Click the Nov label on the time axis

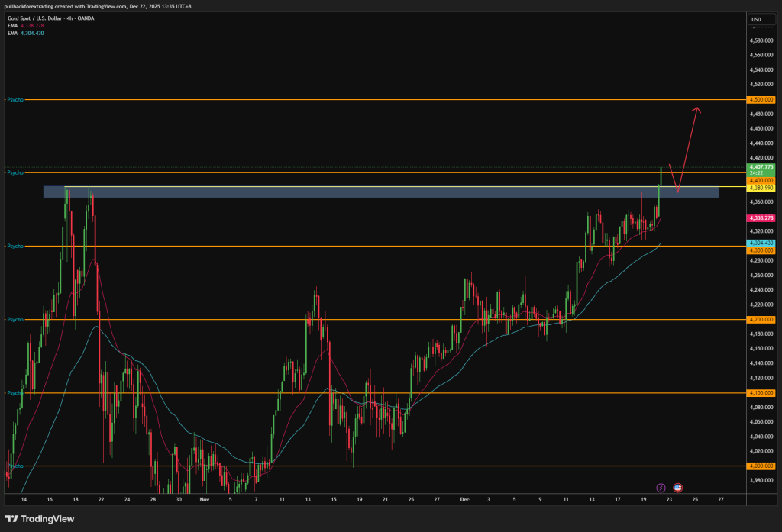pyautogui.click(x=203, y=498)
